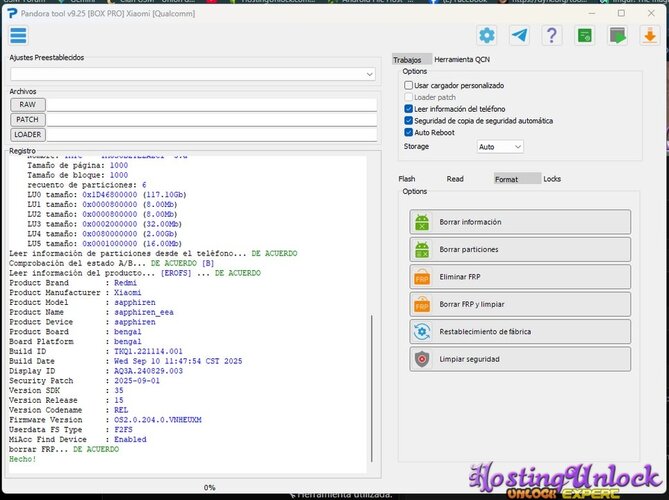Screen dimensions: 669x500
Task: Click Borrar particiones button
Action: 520,250
